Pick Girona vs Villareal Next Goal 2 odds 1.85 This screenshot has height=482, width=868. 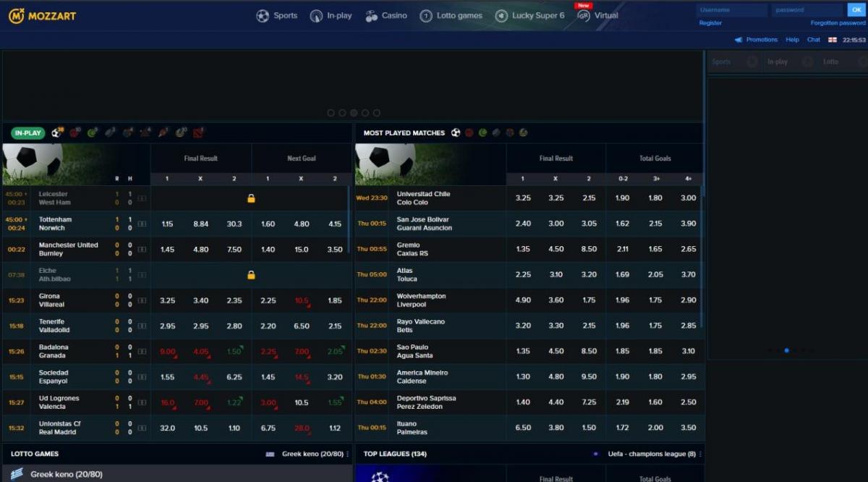(335, 301)
